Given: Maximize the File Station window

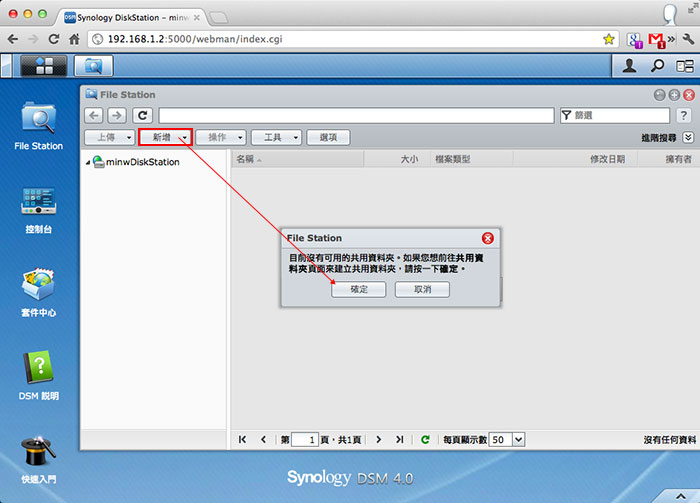Looking at the screenshot, I should click(674, 95).
